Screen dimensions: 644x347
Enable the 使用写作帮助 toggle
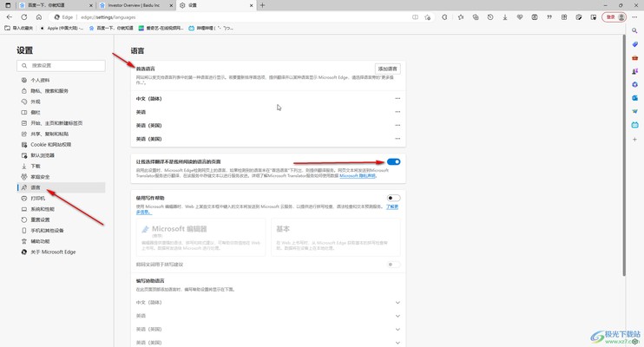pyautogui.click(x=393, y=198)
